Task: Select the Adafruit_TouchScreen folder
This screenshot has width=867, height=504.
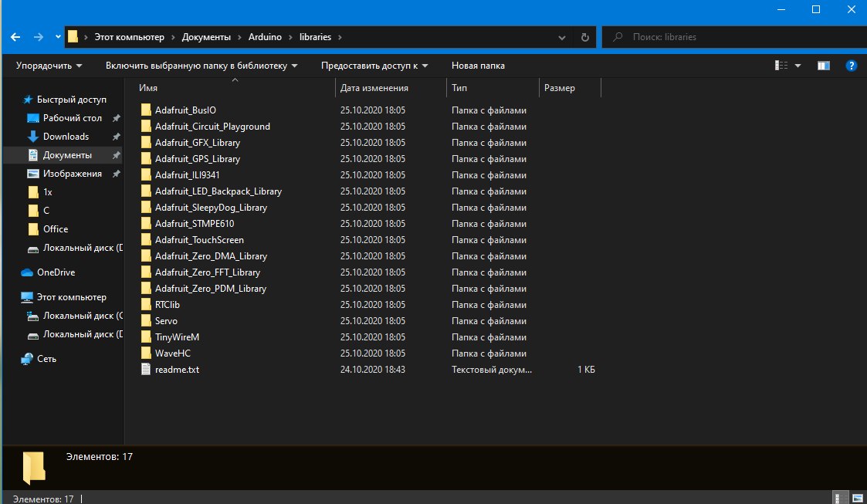Action: pyautogui.click(x=199, y=240)
